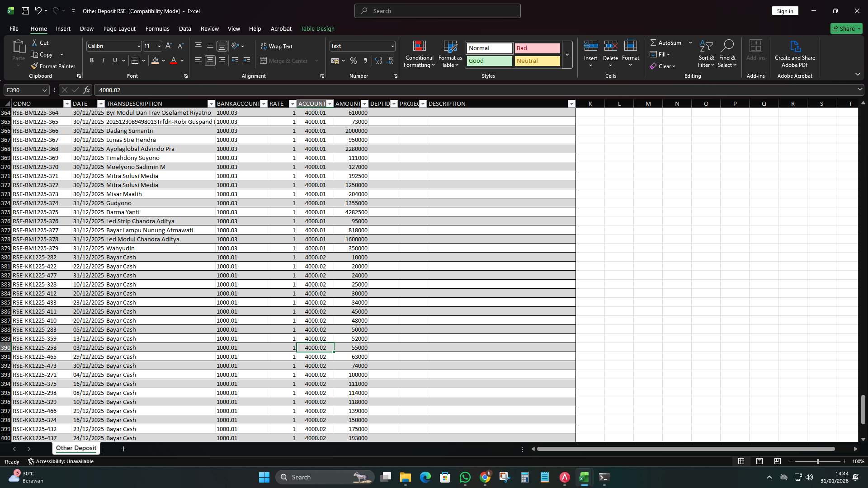868x488 pixels.
Task: Expand the Font Size dropdown
Action: click(x=159, y=46)
